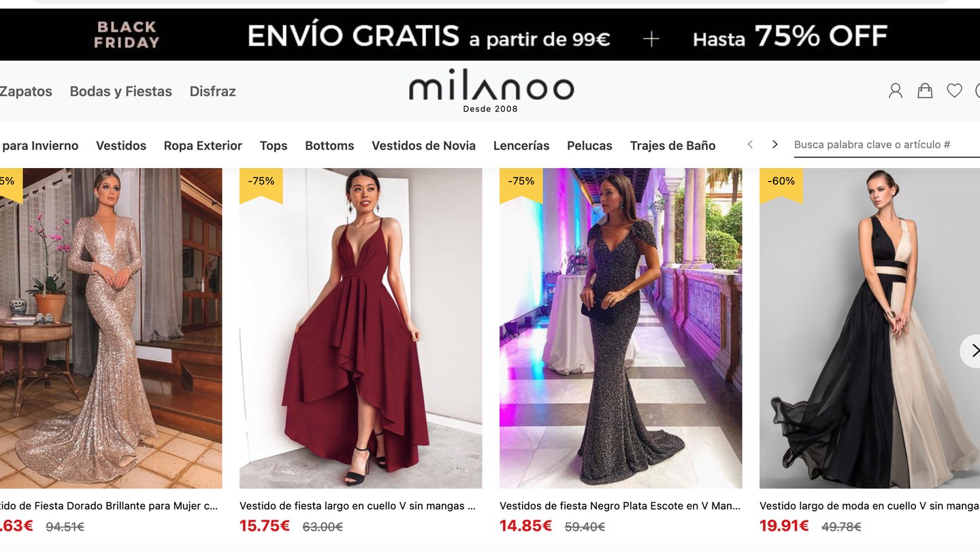Open the heart wishlist icon
The height and width of the screenshot is (551, 980).
coord(955,90)
